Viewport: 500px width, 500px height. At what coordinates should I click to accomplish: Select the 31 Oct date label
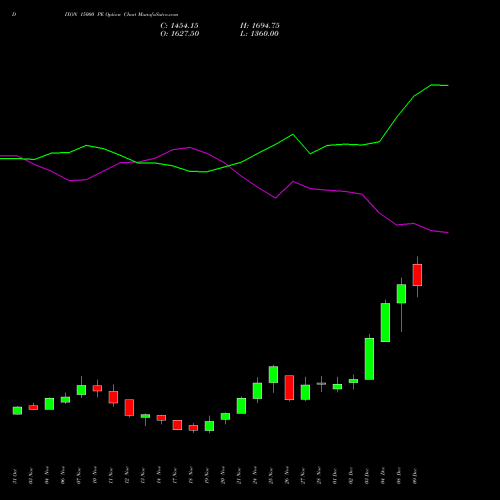pos(15,476)
